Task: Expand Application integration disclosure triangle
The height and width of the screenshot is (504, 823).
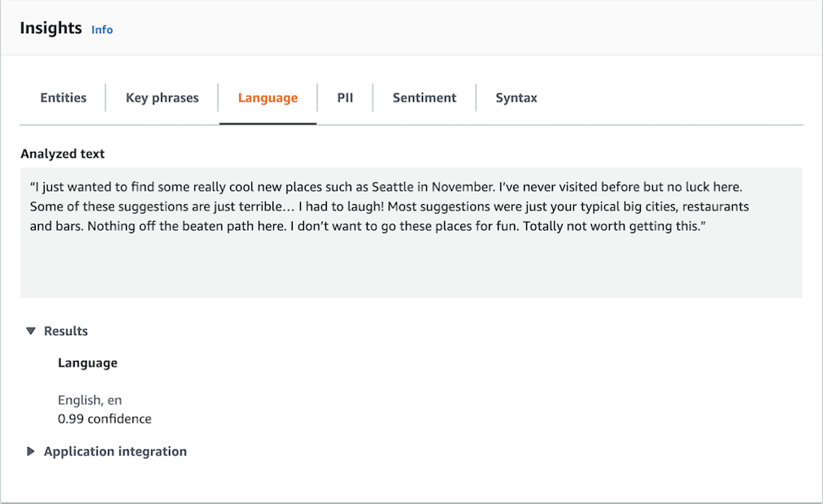Action: 31,452
